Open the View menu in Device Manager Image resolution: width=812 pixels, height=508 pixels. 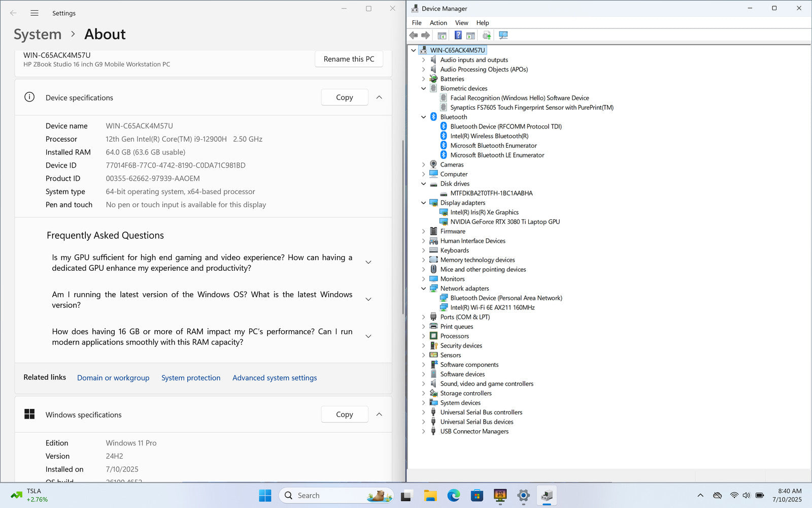coord(461,23)
